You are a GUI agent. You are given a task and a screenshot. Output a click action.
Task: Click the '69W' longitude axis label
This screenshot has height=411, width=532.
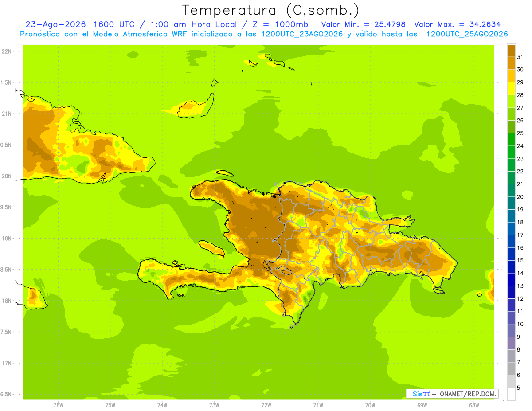click(x=422, y=405)
